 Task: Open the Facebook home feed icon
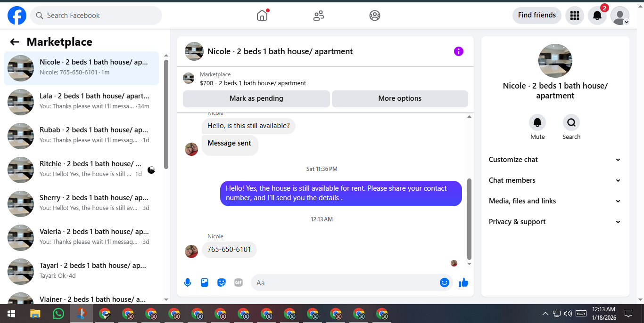point(262,16)
